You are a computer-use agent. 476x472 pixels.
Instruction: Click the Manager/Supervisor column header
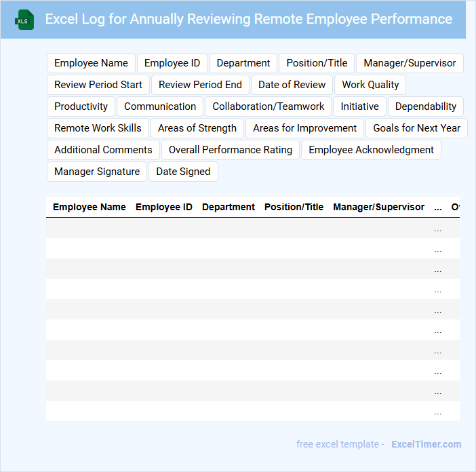pyautogui.click(x=378, y=207)
